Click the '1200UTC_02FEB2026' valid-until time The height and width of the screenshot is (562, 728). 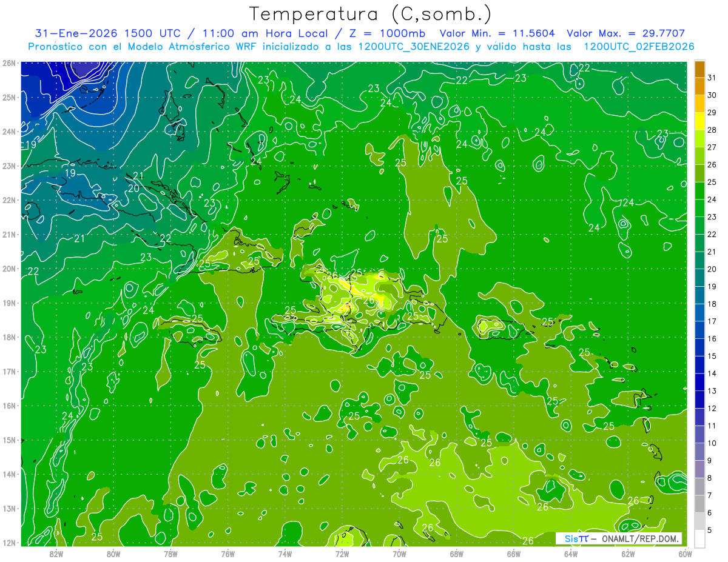pos(639,47)
